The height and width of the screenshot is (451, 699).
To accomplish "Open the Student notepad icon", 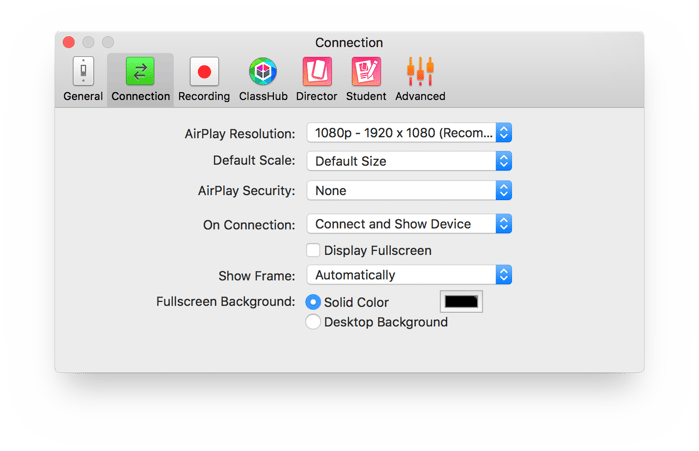I will [366, 71].
